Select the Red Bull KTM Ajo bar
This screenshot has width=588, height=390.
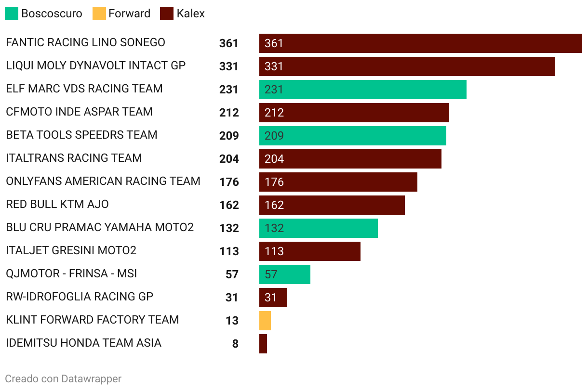coord(332,205)
